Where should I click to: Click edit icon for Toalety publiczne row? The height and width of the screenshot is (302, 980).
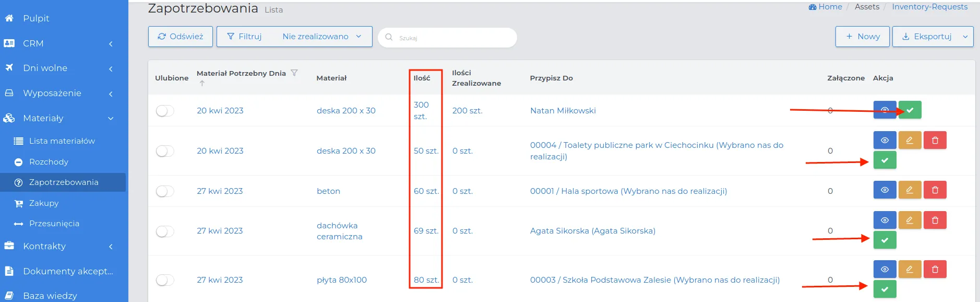910,141
